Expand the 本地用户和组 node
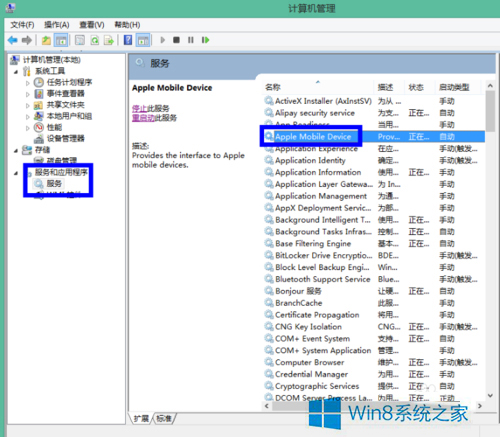The height and width of the screenshot is (437, 500). coord(28,117)
